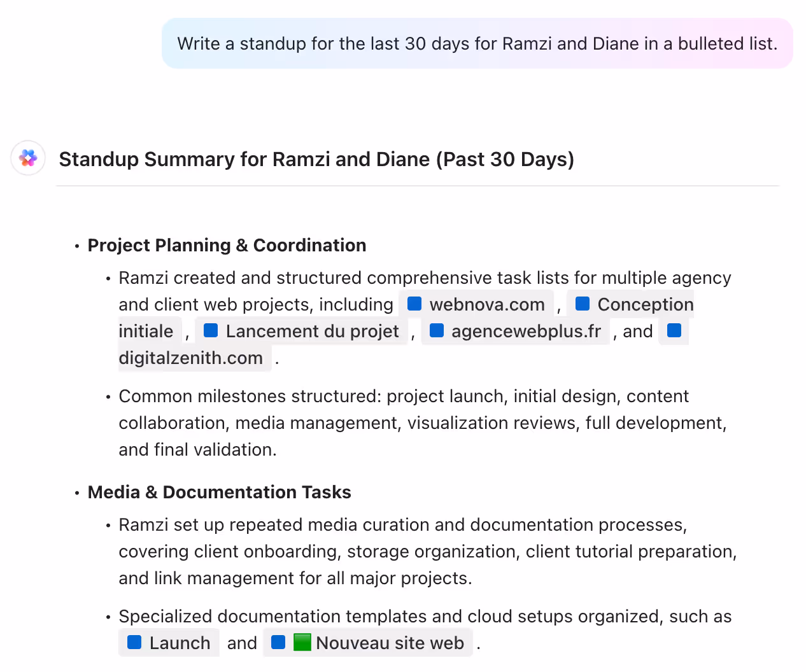This screenshot has height=672, width=806.
Task: Open the Lancement du projet task
Action: point(312,332)
